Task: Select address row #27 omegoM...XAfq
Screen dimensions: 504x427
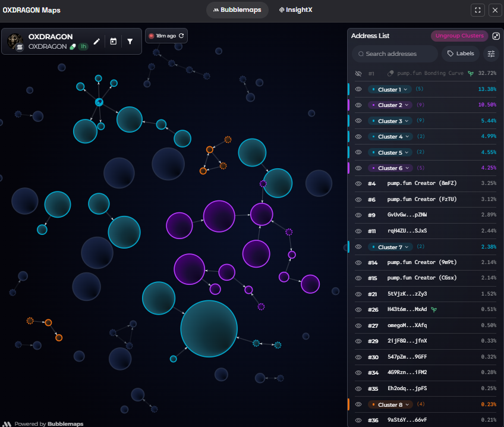Action: tap(426, 325)
